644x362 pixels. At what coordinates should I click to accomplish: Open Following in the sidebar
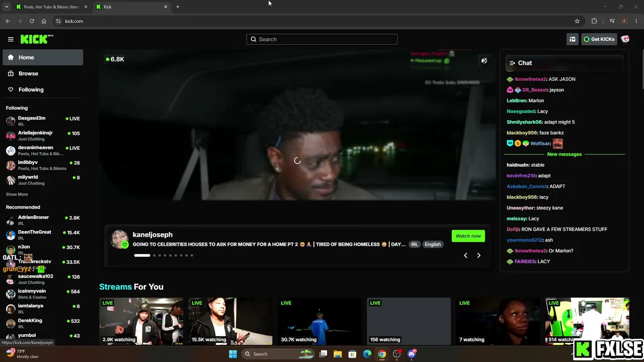point(43,89)
